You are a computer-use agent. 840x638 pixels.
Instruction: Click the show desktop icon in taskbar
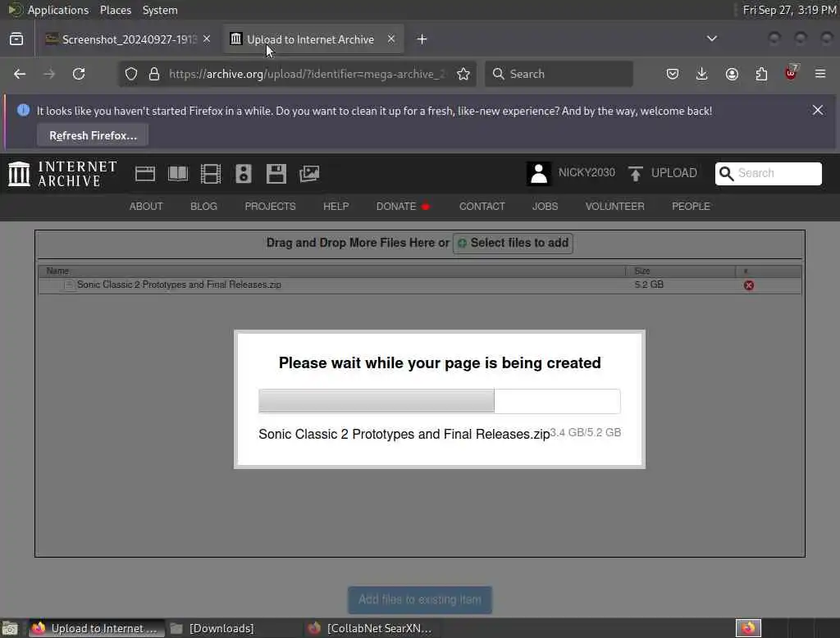point(10,628)
